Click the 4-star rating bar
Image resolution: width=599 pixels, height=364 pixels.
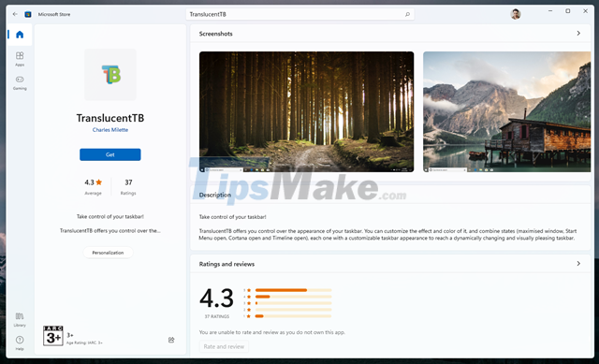pos(293,297)
